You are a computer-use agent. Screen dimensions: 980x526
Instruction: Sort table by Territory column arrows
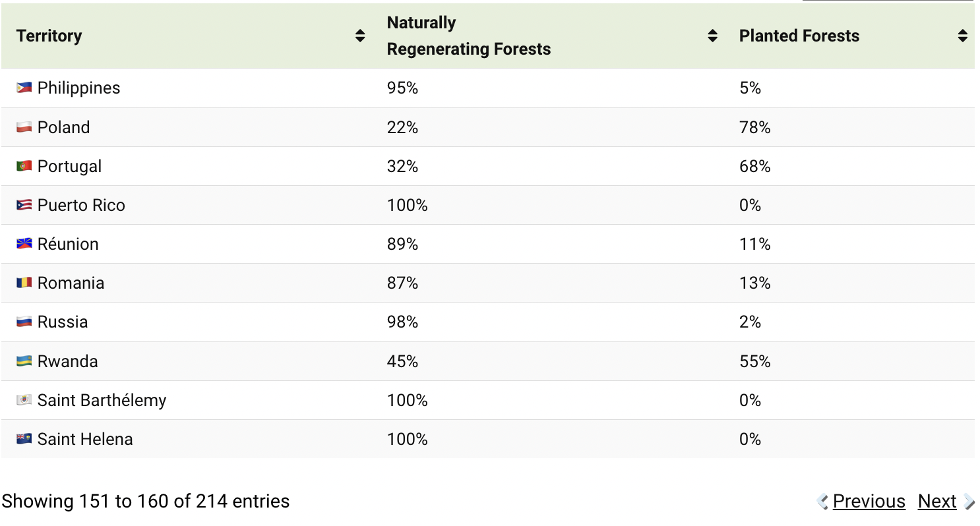click(x=360, y=36)
